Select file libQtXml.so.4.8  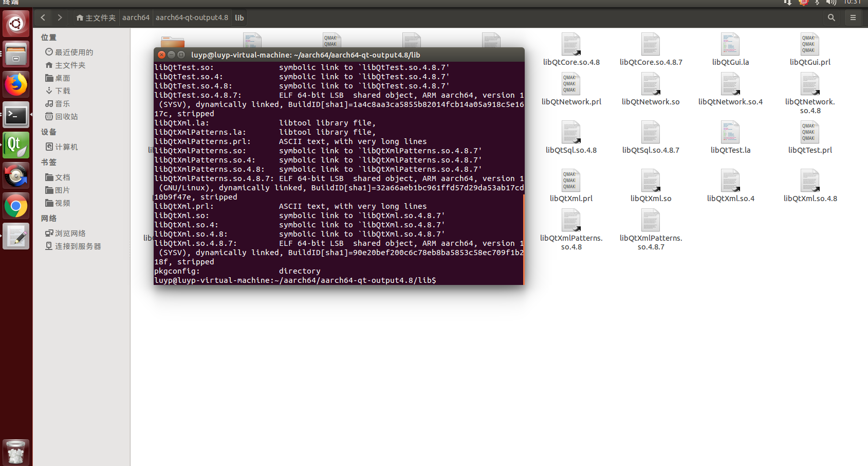click(x=810, y=186)
